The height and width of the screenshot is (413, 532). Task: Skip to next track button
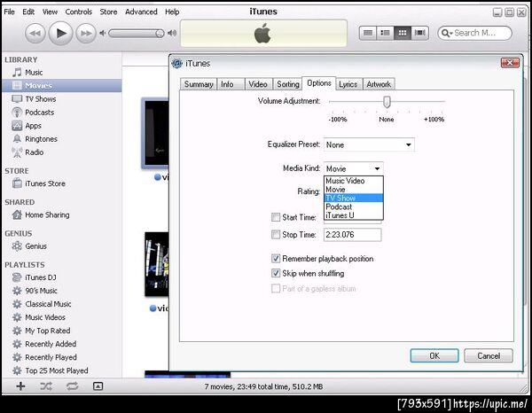(x=85, y=33)
